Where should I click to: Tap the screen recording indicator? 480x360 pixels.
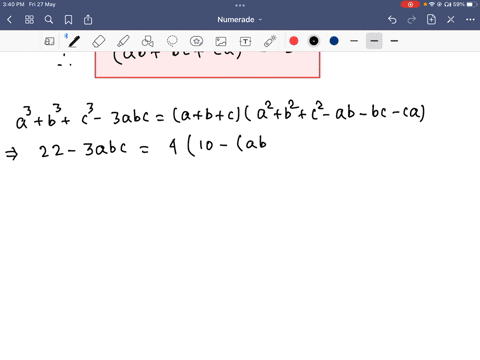[410, 5]
